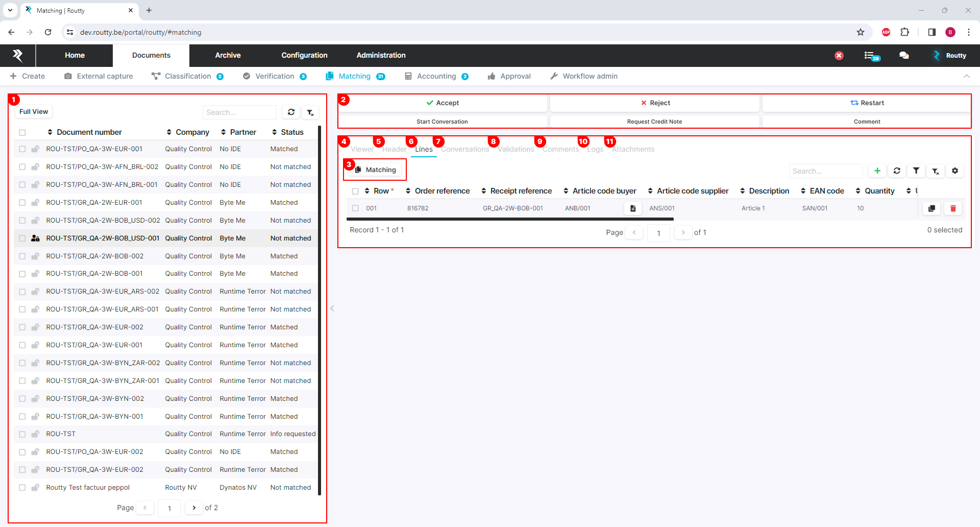The width and height of the screenshot is (980, 527).
Task: Select all documents with header checkbox
Action: pyautogui.click(x=22, y=133)
